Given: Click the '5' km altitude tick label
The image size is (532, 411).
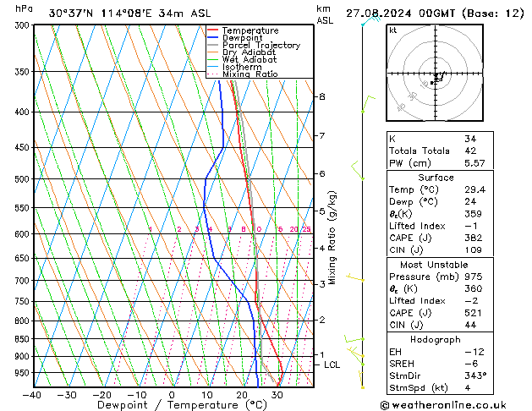Looking at the screenshot, I should coord(322,211).
